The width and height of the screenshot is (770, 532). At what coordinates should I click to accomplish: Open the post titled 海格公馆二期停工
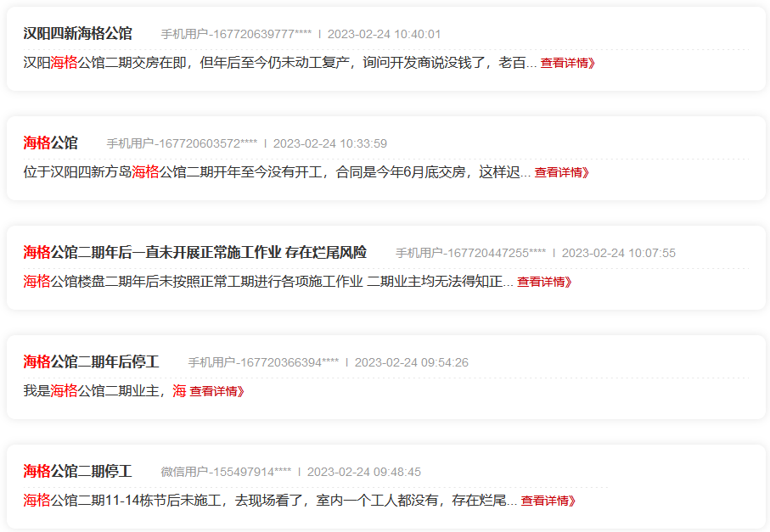click(x=77, y=472)
